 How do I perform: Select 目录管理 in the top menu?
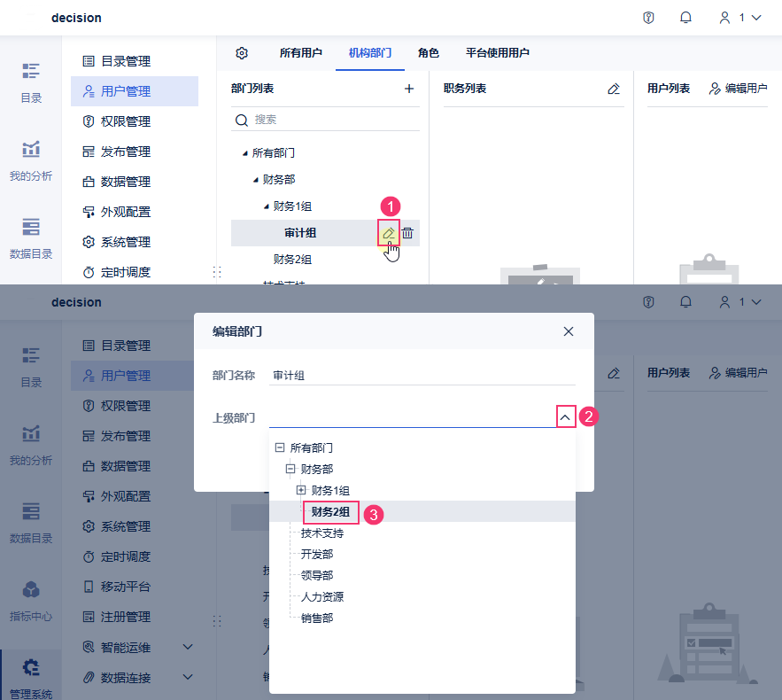coord(134,61)
